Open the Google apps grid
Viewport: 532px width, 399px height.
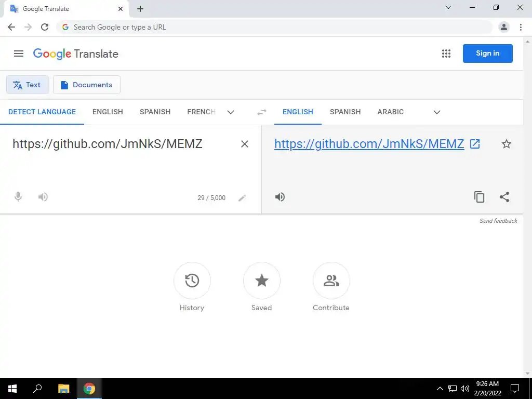(x=446, y=54)
